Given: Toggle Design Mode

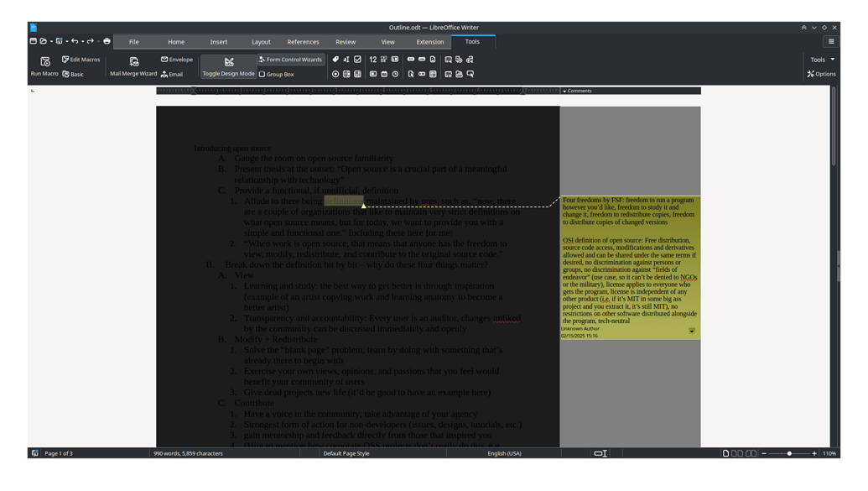Looking at the screenshot, I should 228,66.
